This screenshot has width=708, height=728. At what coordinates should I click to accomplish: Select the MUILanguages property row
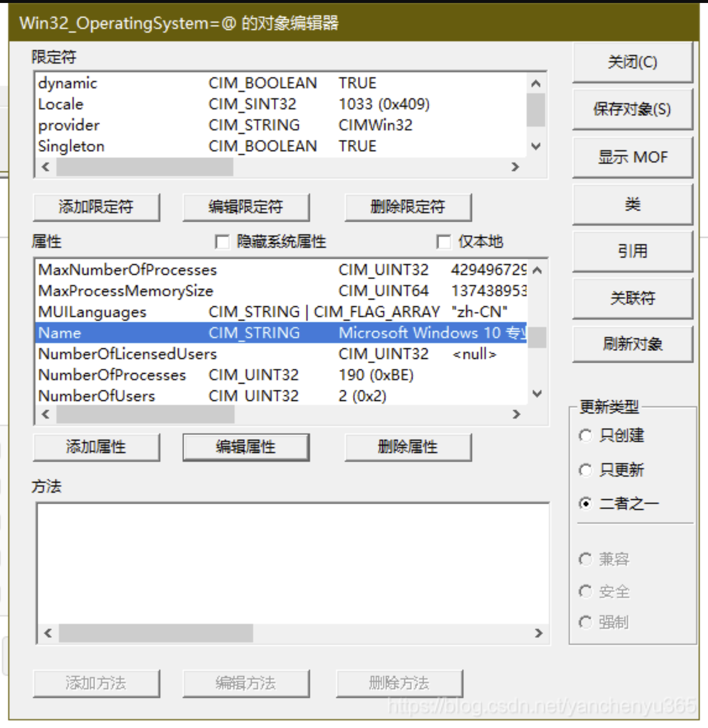(x=198, y=312)
